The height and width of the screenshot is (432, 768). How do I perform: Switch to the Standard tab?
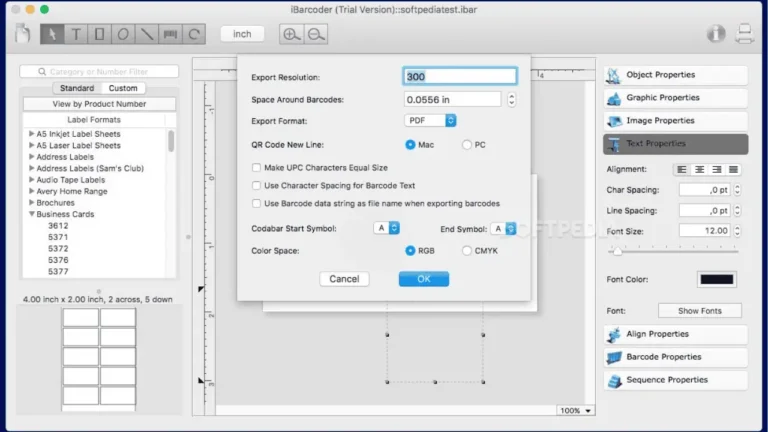coord(77,88)
